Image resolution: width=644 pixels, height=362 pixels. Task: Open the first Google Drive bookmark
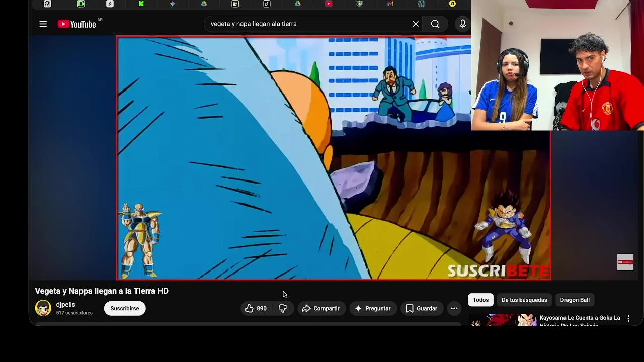[x=204, y=4]
